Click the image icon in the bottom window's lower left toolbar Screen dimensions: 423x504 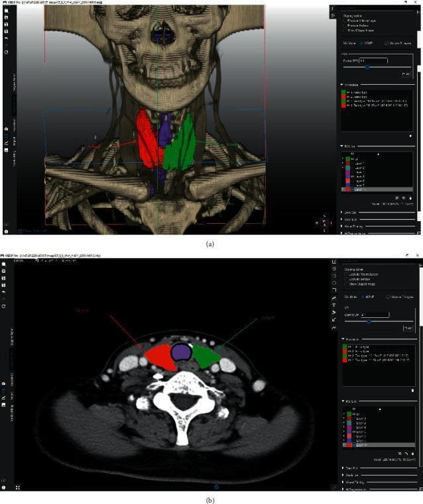(x=3, y=405)
